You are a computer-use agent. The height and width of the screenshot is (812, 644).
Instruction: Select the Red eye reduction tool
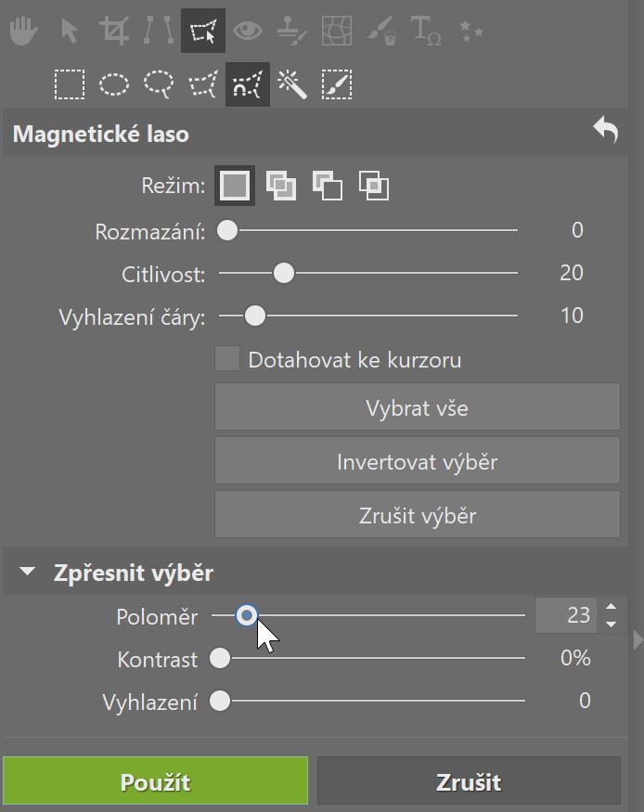[x=247, y=32]
